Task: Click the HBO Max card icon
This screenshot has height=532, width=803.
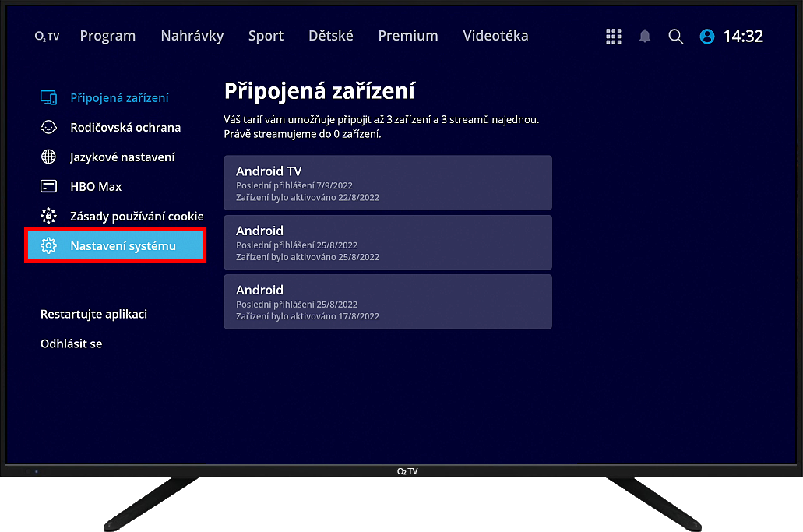Action: 48,187
